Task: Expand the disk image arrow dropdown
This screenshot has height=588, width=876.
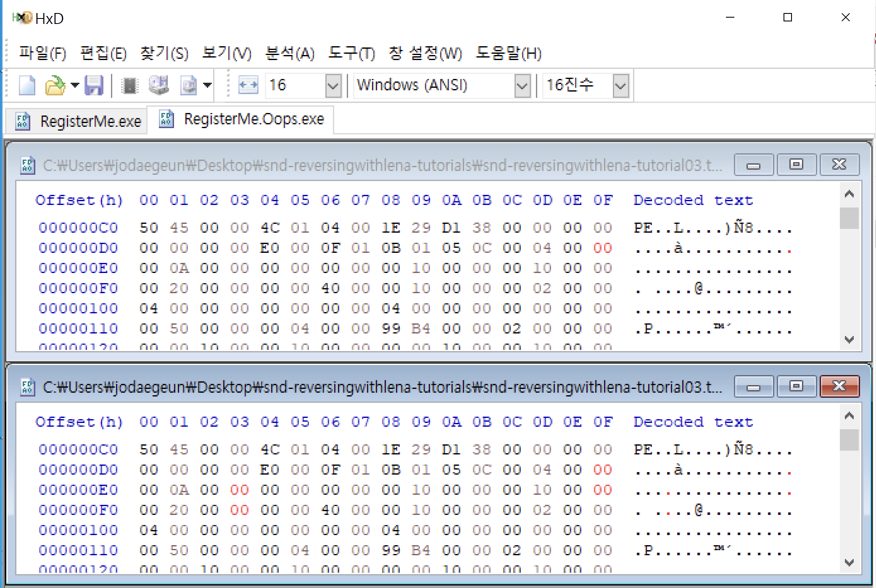Action: (x=207, y=86)
